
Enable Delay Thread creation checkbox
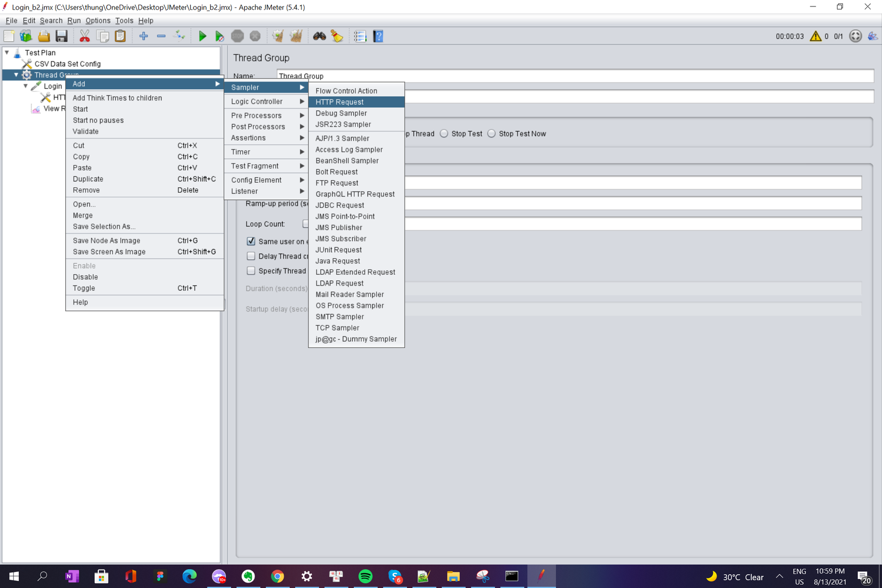[251, 256]
